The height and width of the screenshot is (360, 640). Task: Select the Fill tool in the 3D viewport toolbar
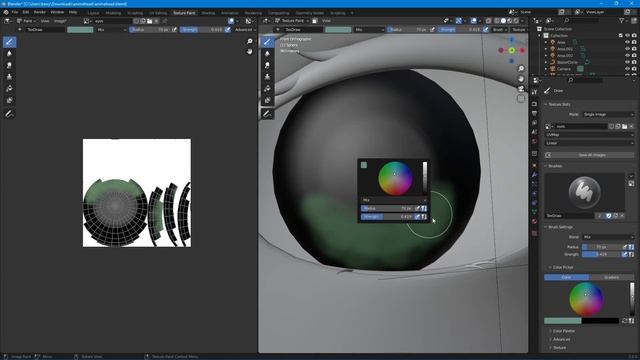(267, 89)
